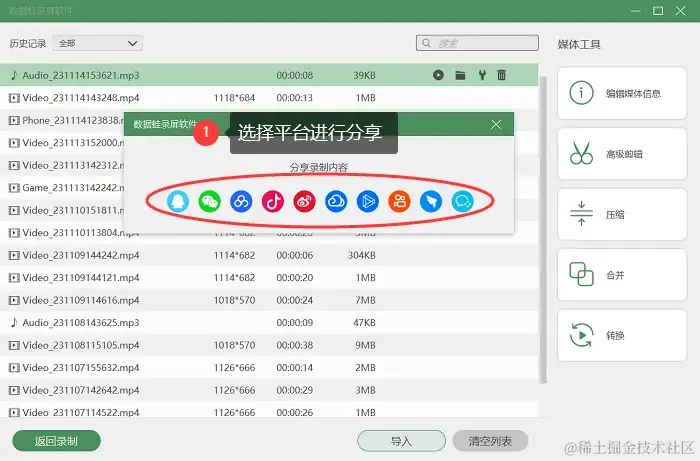The height and width of the screenshot is (461, 700).
Task: Open the 转换 convert tool
Action: tap(622, 335)
